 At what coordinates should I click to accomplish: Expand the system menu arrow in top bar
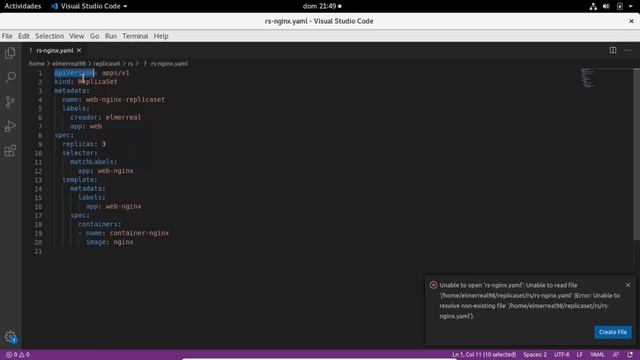pos(631,6)
